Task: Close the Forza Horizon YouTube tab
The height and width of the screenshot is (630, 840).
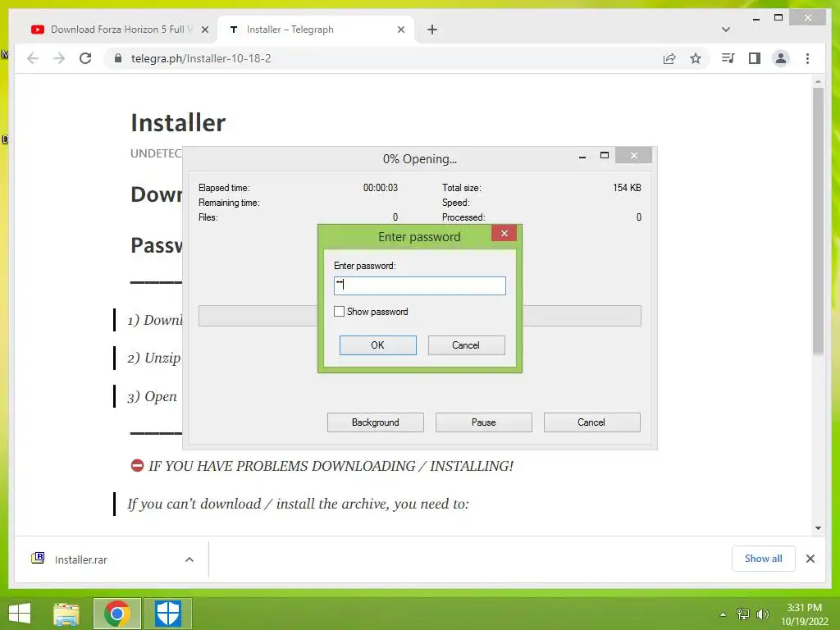Action: pyautogui.click(x=204, y=30)
